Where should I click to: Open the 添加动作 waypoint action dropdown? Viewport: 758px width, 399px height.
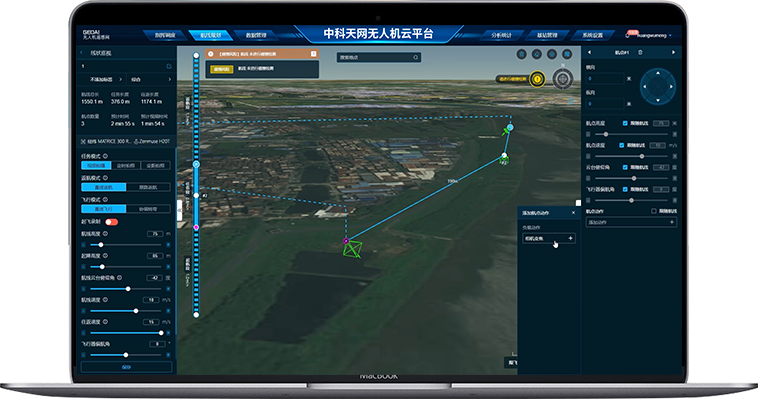(631, 222)
